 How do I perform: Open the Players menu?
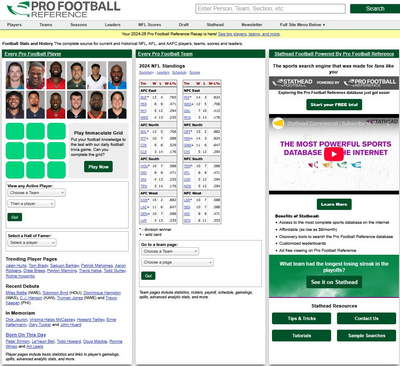[x=14, y=25]
